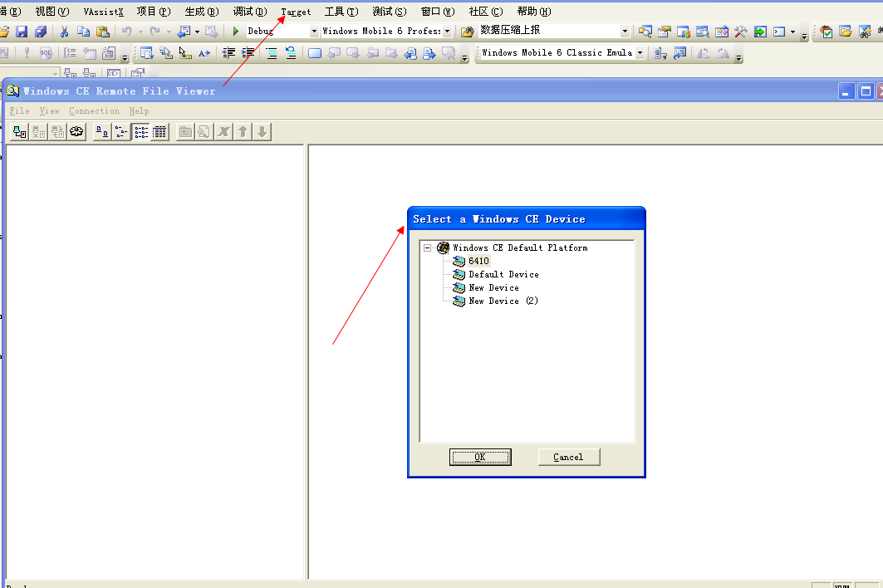Click the Navigate Backward icon
883x588 pixels.
click(x=184, y=32)
